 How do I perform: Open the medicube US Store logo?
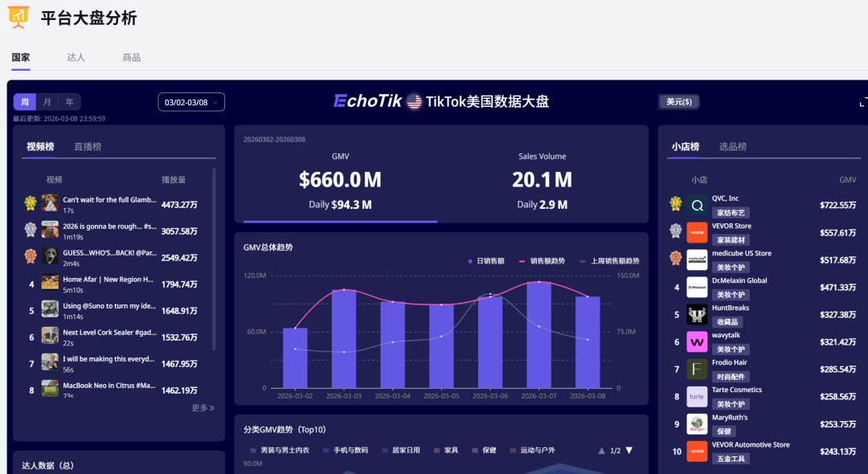coord(697,260)
